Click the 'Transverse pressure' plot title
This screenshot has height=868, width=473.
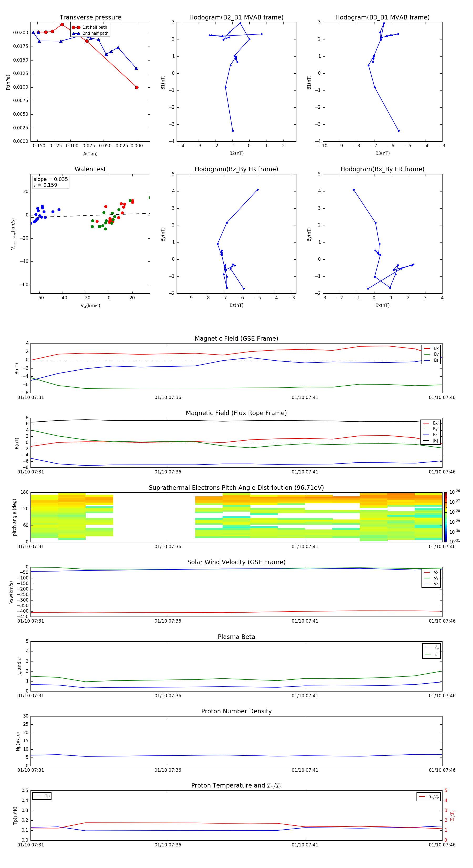(x=90, y=17)
